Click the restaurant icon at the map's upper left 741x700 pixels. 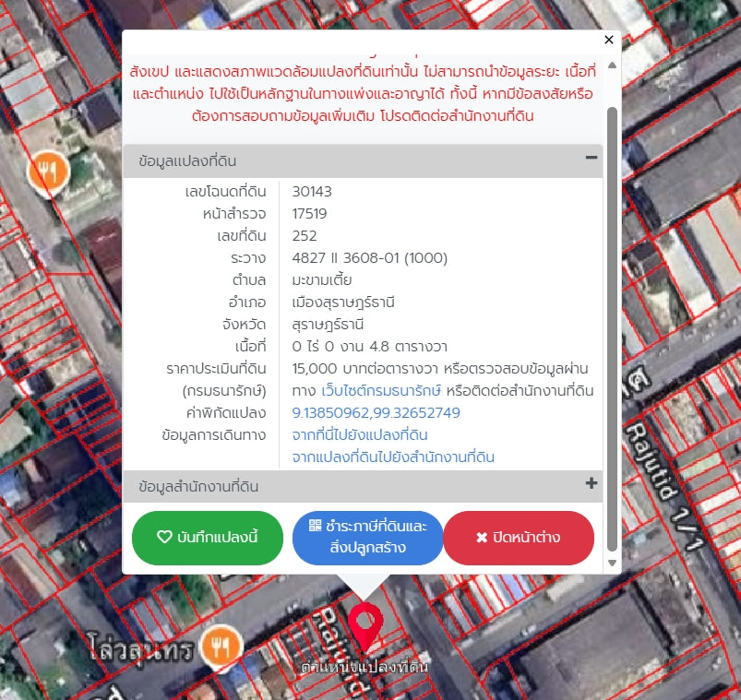point(48,172)
